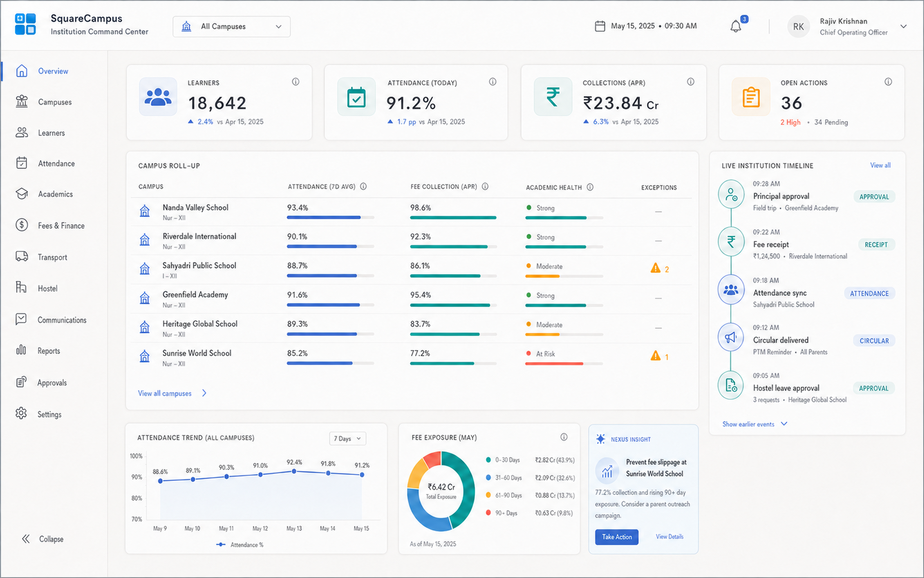
Task: Click the Fee Exposure info icon
Action: tap(564, 437)
